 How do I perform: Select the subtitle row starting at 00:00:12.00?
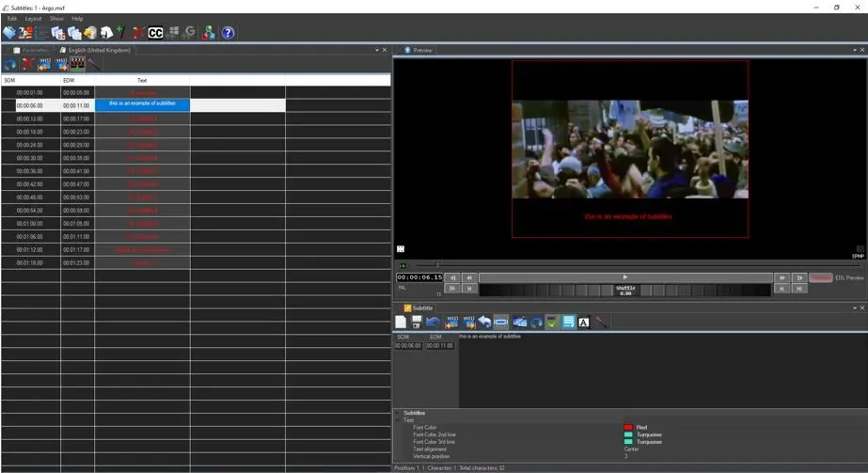point(142,118)
